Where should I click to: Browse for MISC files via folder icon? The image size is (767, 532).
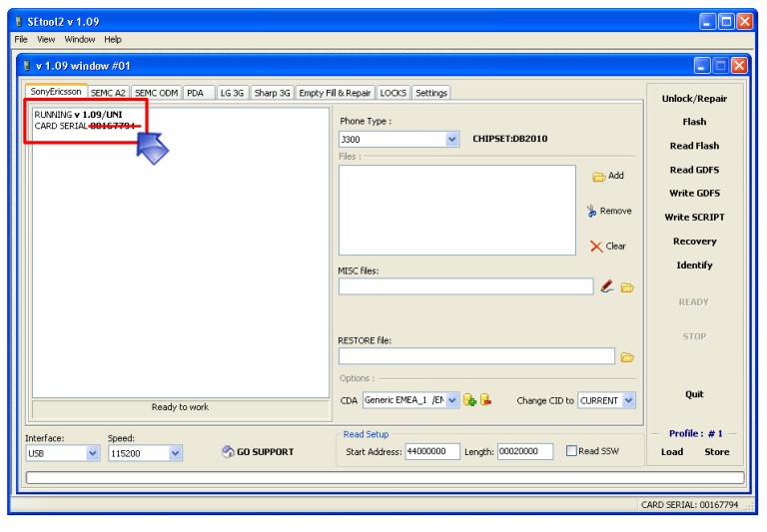627,287
